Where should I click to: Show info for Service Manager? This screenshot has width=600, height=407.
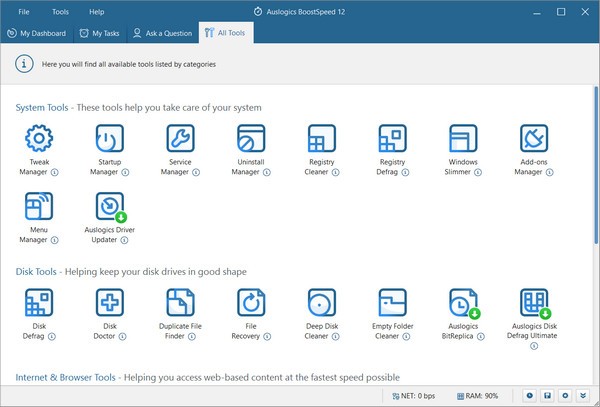pyautogui.click(x=196, y=172)
